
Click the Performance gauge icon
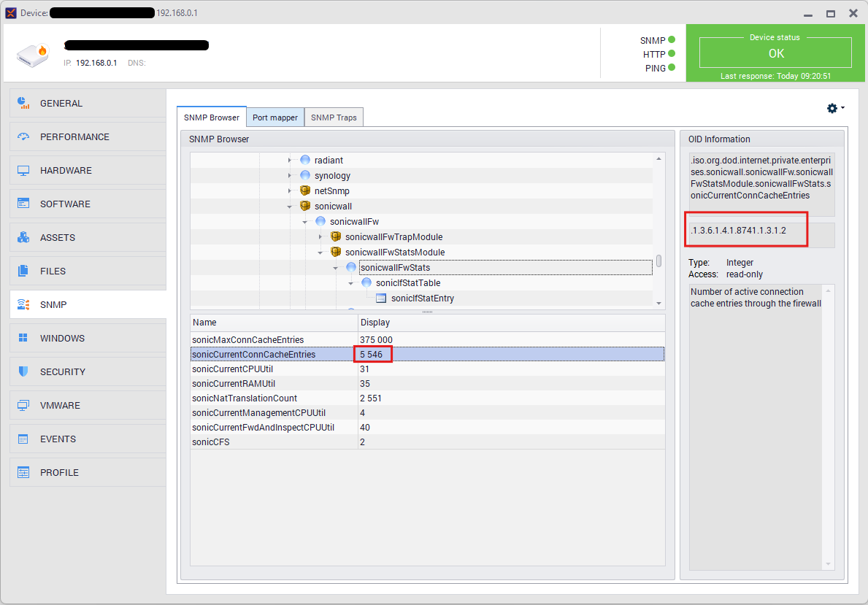pos(23,136)
